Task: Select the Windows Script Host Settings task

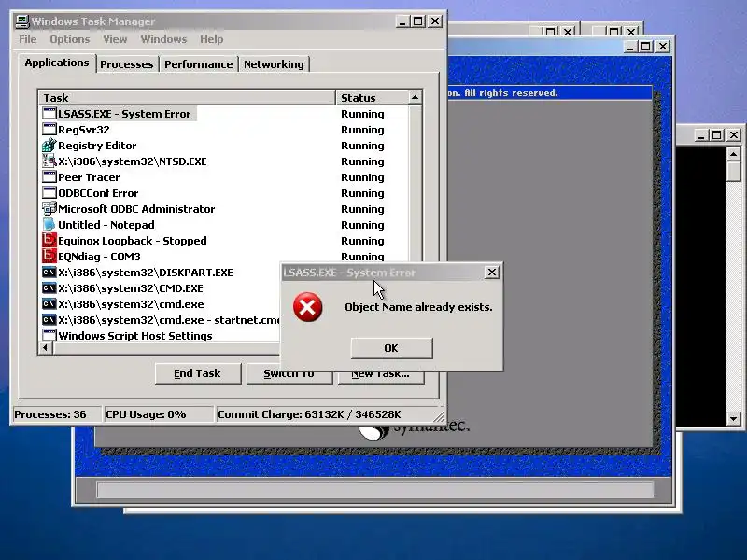Action: pos(135,336)
